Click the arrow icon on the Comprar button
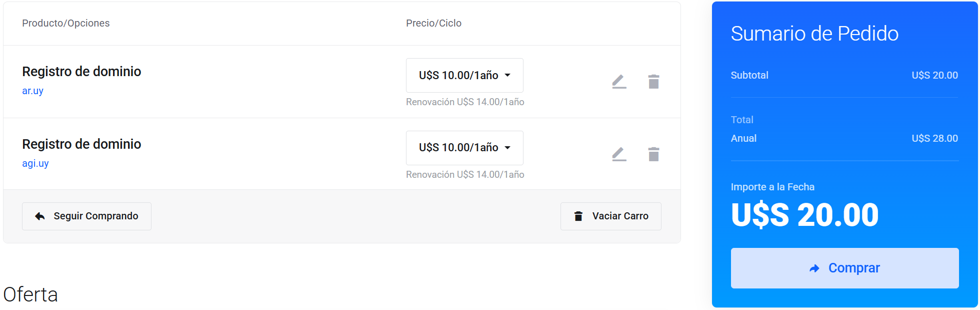This screenshot has height=310, width=980. tap(814, 268)
